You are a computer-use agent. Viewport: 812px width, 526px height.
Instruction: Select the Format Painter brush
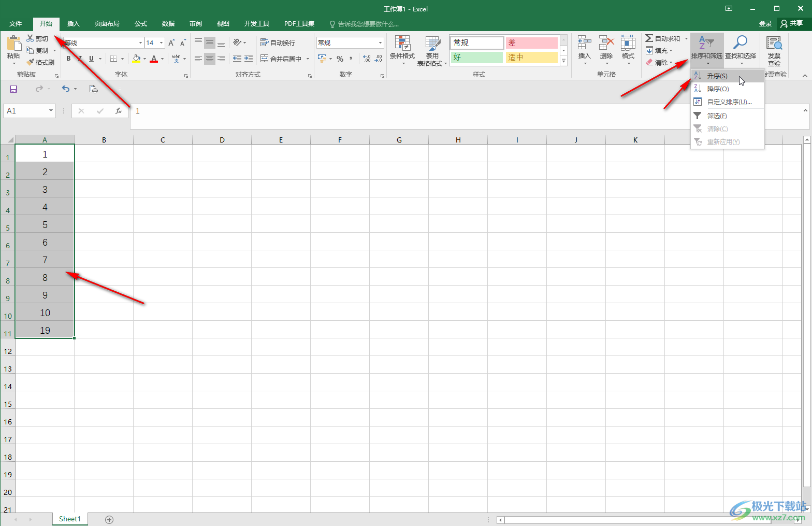[31, 62]
